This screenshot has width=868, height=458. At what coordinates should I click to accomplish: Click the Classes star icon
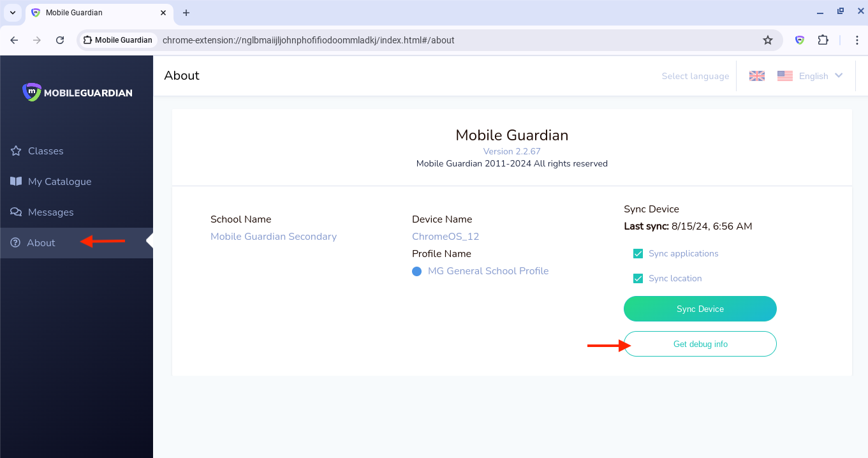[x=16, y=151]
